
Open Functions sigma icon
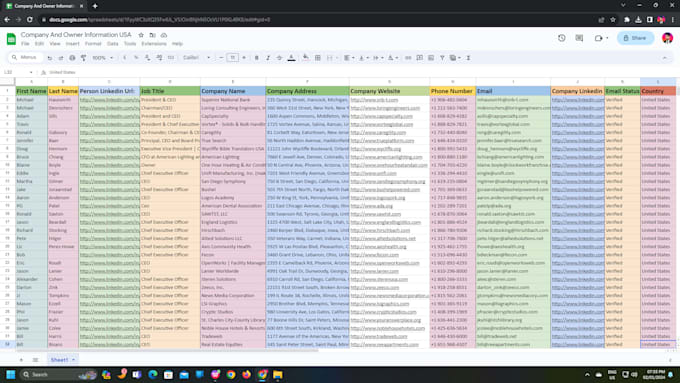tap(468, 58)
